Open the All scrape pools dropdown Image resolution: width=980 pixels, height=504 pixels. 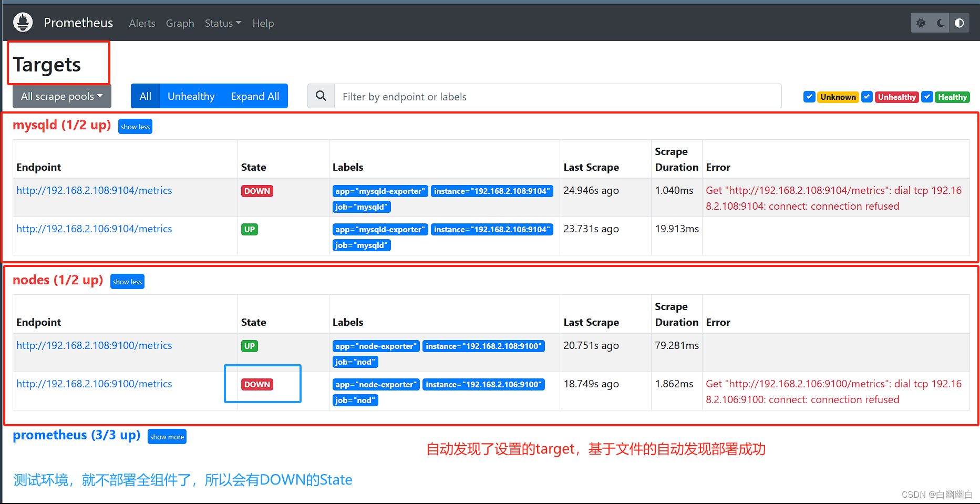pyautogui.click(x=62, y=96)
